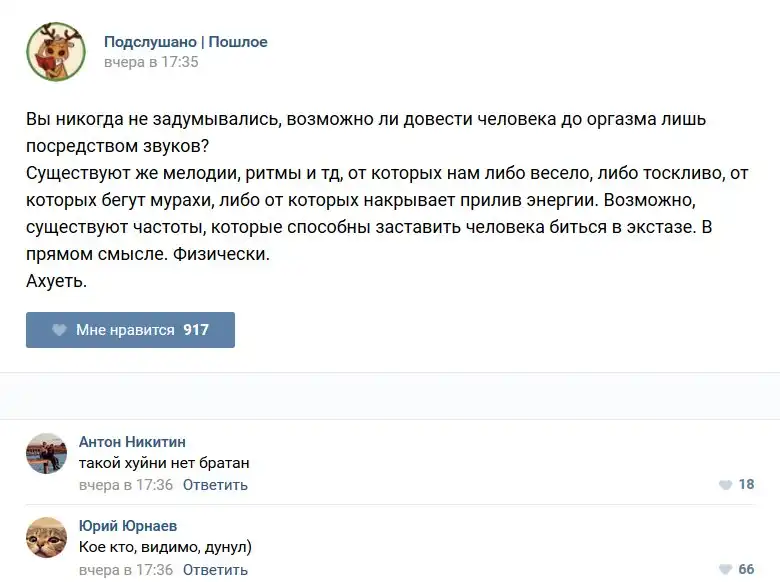Open post timestamp вчера в 17:35
Screen dimensions: 780x582
[x=151, y=62]
